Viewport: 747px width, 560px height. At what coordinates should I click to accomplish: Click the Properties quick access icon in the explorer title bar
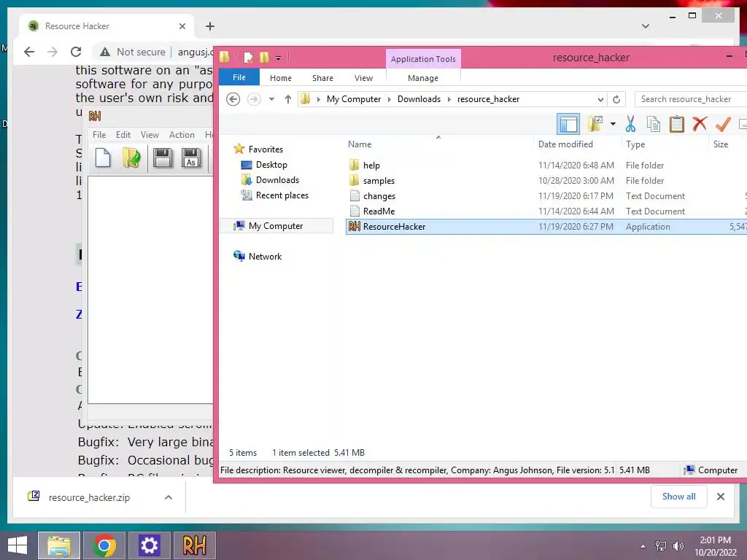click(248, 58)
